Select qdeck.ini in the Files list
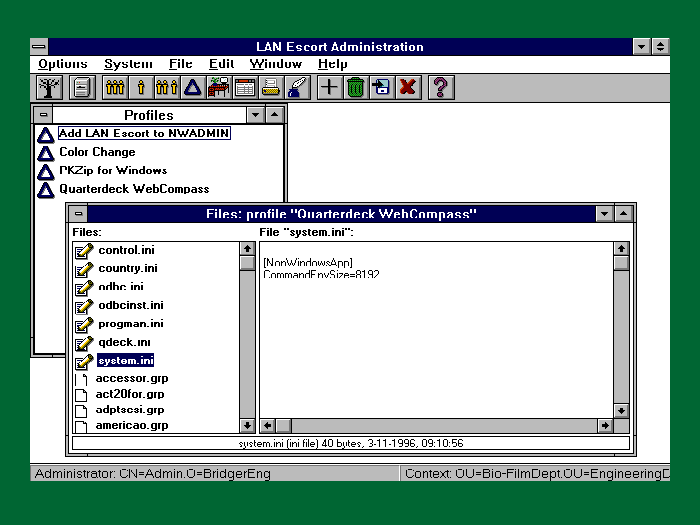This screenshot has height=525, width=700. [124, 342]
